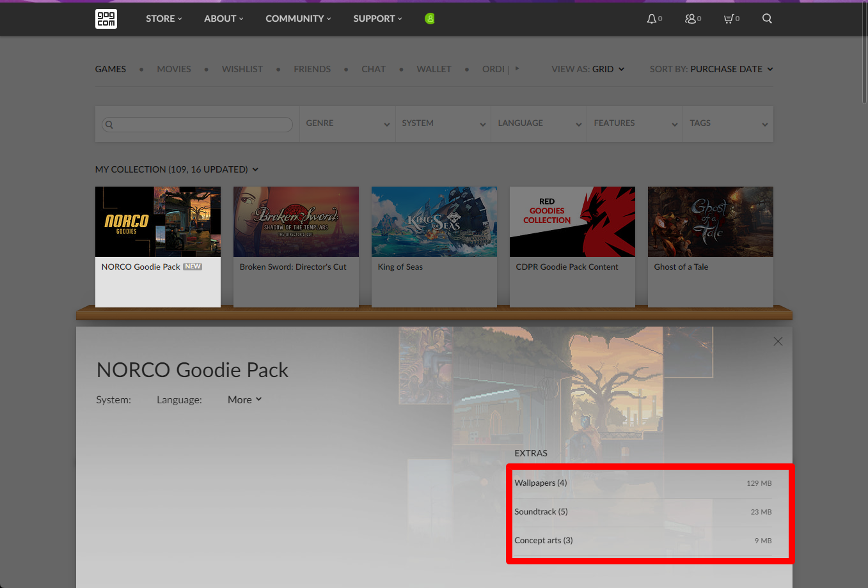Click the green user avatar icon
Screen dimensions: 868x588
click(x=430, y=19)
